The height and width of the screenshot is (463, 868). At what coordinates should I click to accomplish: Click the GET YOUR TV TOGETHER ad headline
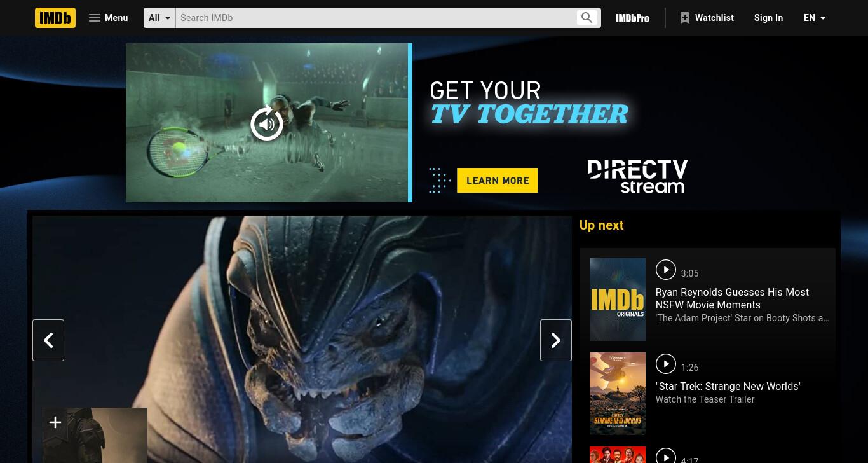(529, 103)
